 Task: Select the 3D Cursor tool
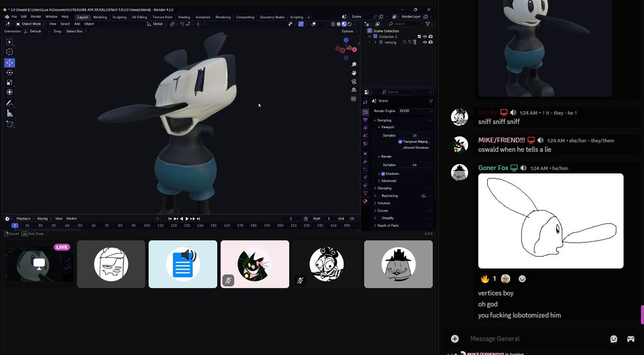coord(10,52)
